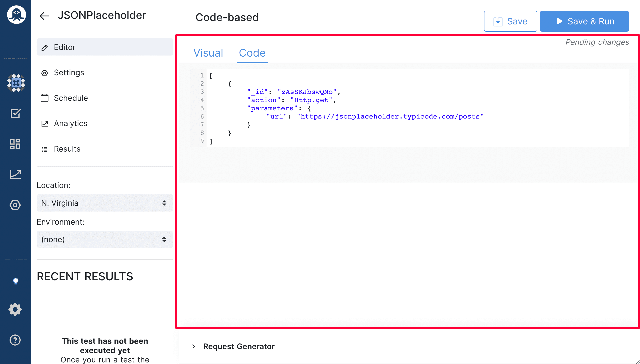Click the JSONPlaceholder test title
This screenshot has height=364, width=640.
coord(102,15)
